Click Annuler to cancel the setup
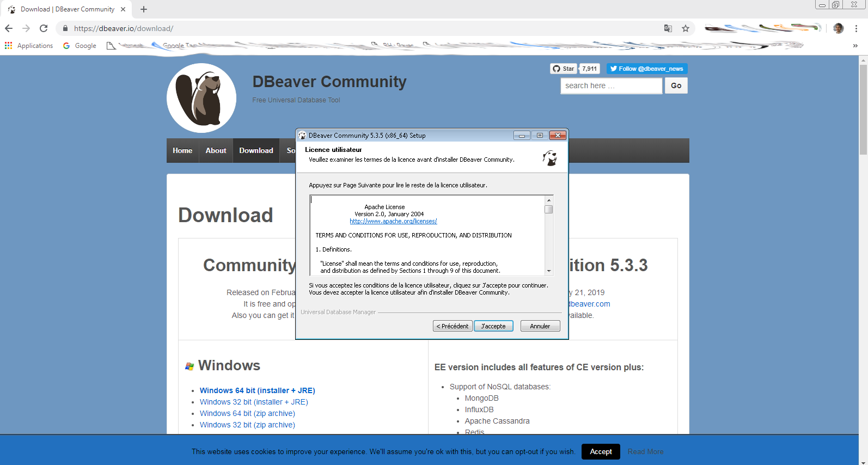Viewport: 868px width, 465px height. pos(540,326)
